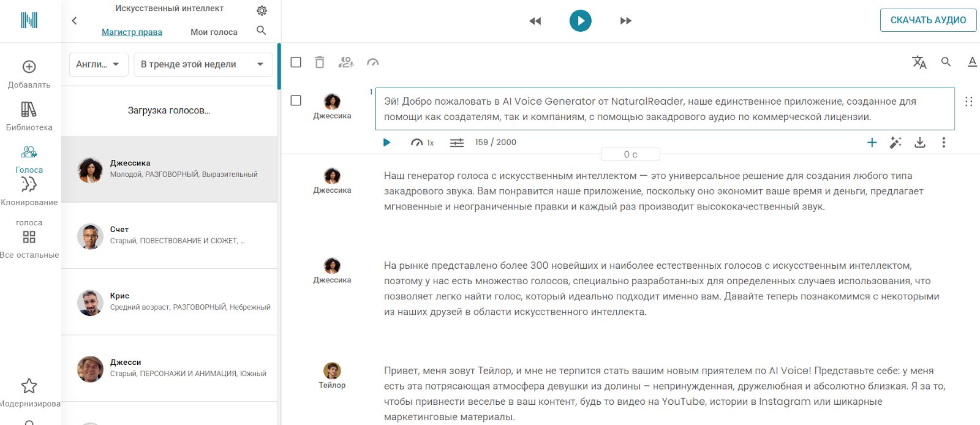The width and height of the screenshot is (980, 425).
Task: Select the Джесси voice in list
Action: [170, 369]
